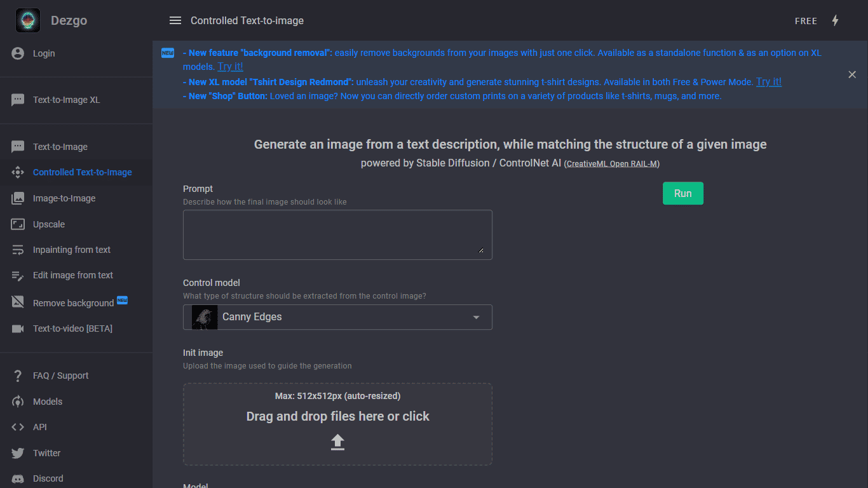
Task: Open the Twitter sidebar link
Action: click(47, 453)
